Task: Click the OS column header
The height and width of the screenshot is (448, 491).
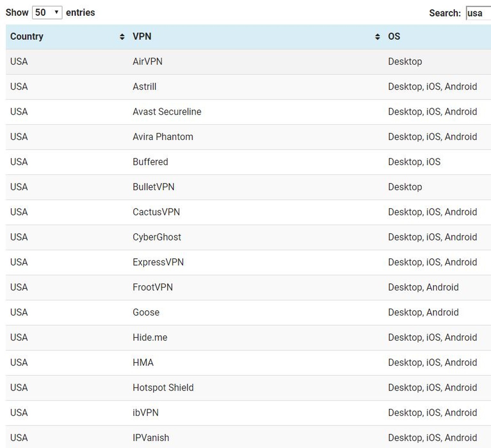Action: point(394,36)
